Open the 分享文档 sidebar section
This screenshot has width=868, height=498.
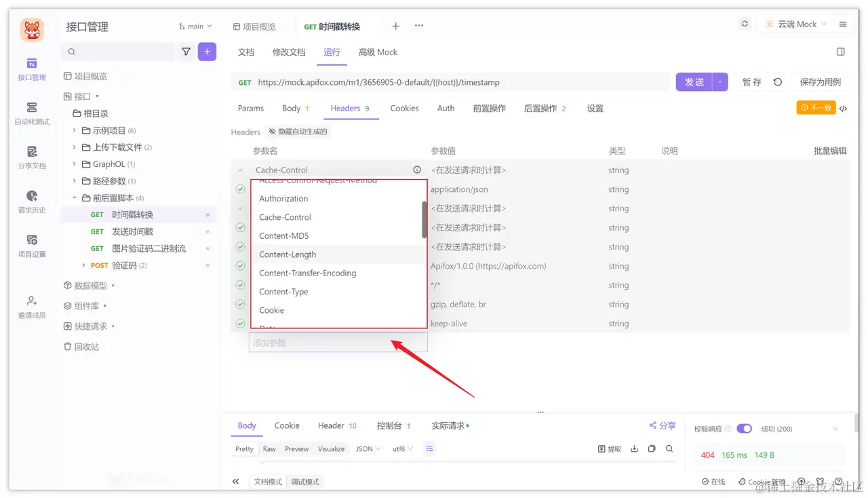[x=32, y=157]
